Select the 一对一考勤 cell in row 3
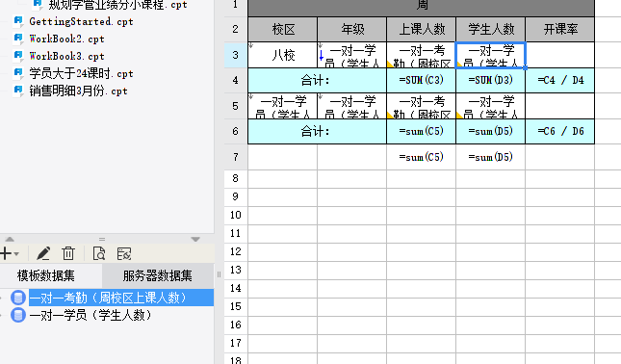621x364 pixels. click(x=421, y=55)
